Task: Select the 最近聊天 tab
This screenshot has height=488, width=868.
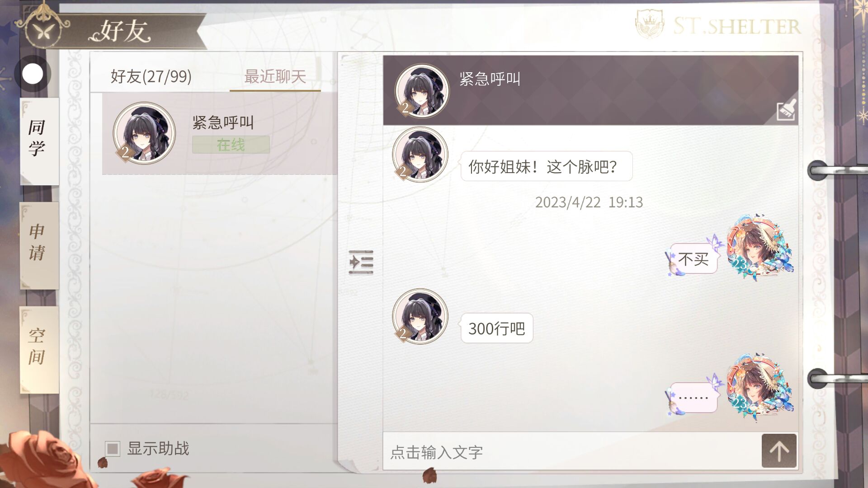Action: click(275, 76)
